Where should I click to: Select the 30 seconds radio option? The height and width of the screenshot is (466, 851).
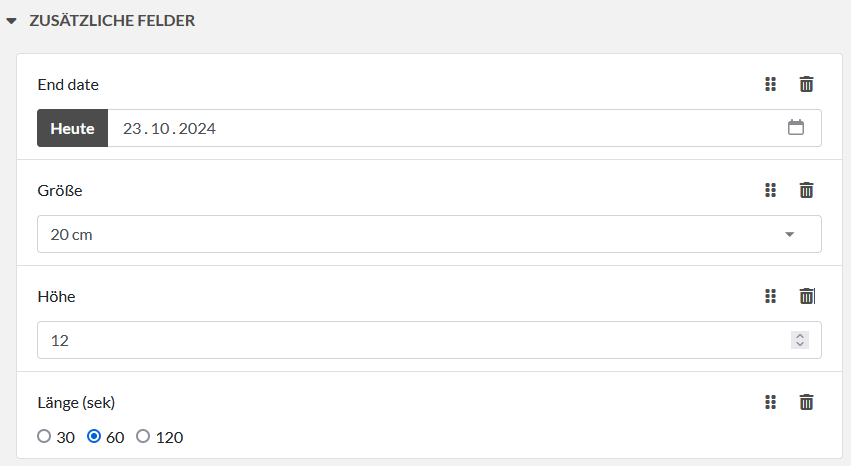44,437
